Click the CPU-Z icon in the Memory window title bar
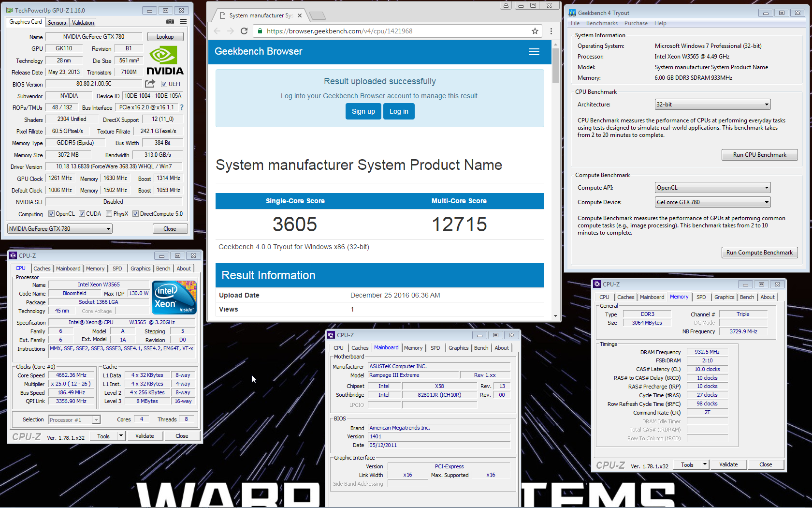812x508 pixels. click(x=597, y=284)
